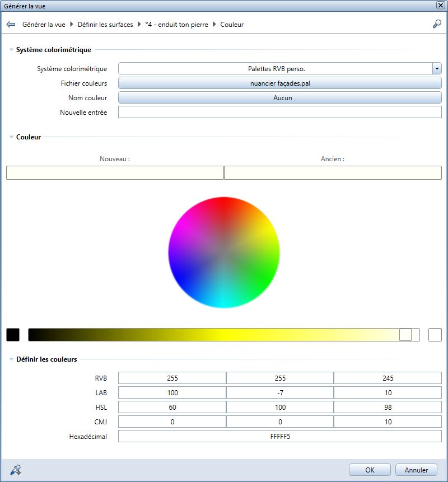
Task: Go to Générer la vue breadcrumb
Action: pos(44,25)
